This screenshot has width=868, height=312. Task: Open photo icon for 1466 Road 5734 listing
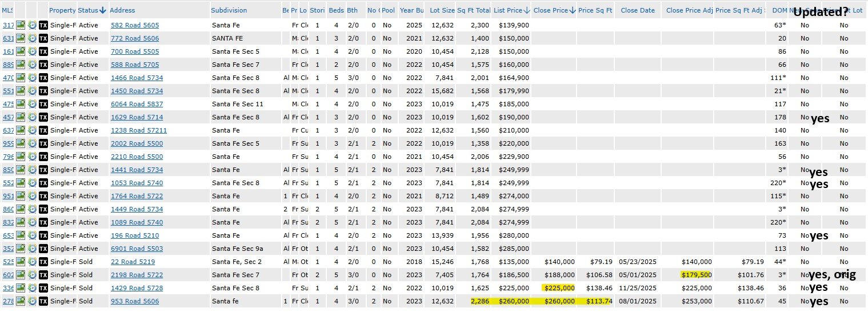click(x=21, y=78)
